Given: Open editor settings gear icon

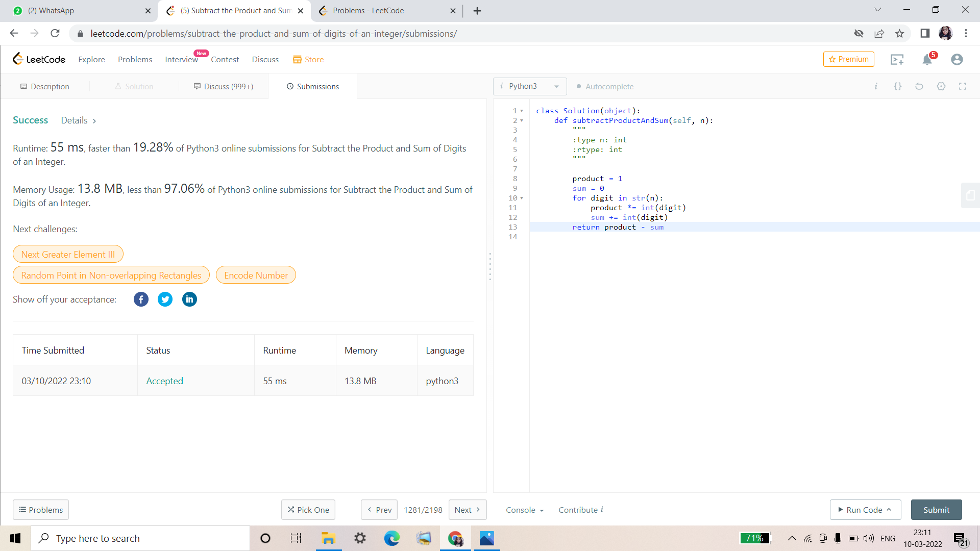Looking at the screenshot, I should 941,86.
